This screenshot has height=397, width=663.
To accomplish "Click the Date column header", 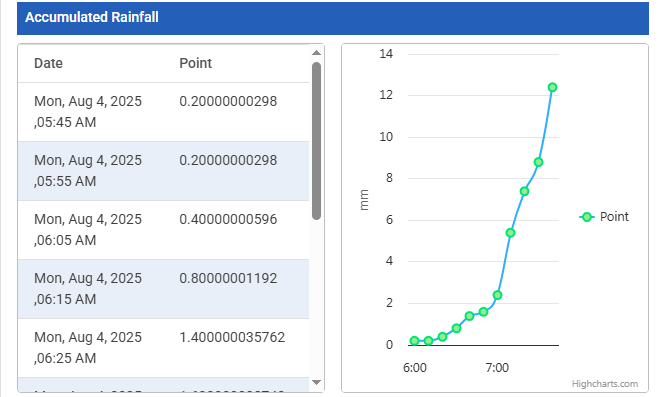I will 48,63.
